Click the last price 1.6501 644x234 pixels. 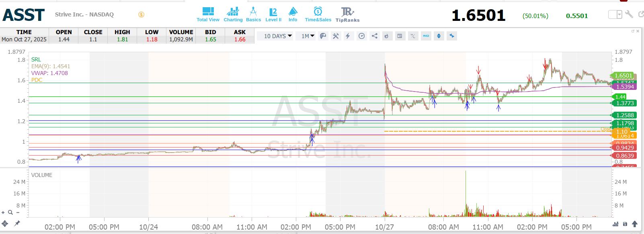click(478, 16)
